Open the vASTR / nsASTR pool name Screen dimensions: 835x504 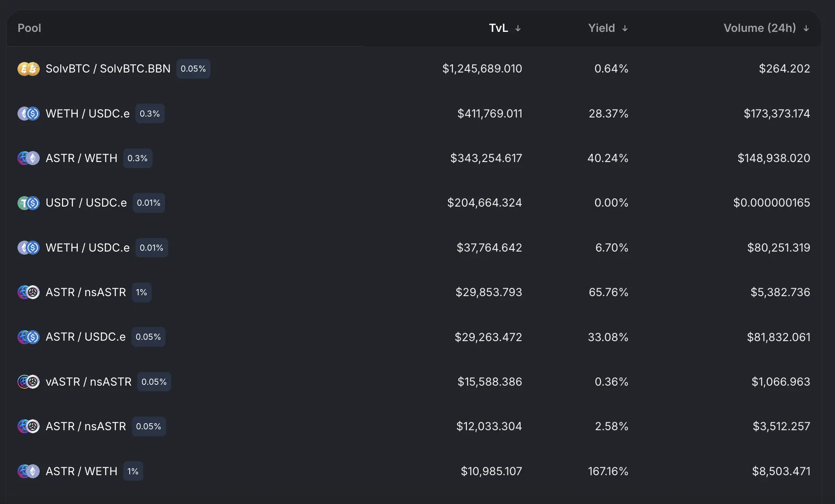(89, 382)
